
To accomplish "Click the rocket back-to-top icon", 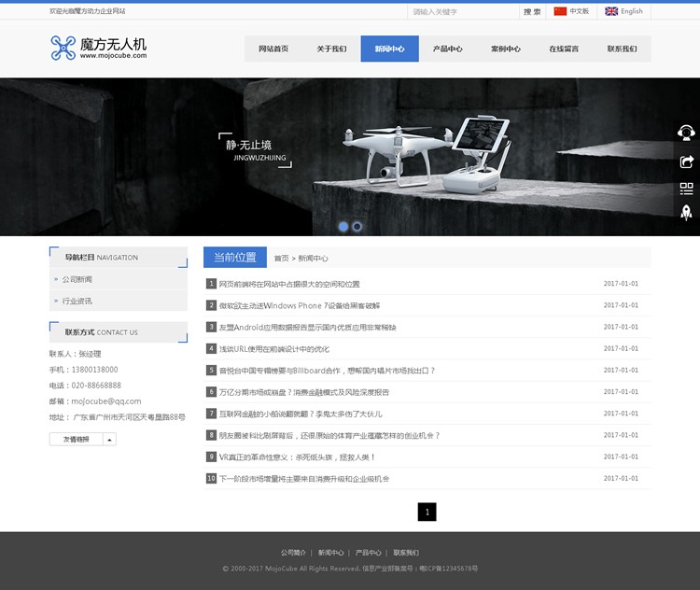I will point(686,213).
